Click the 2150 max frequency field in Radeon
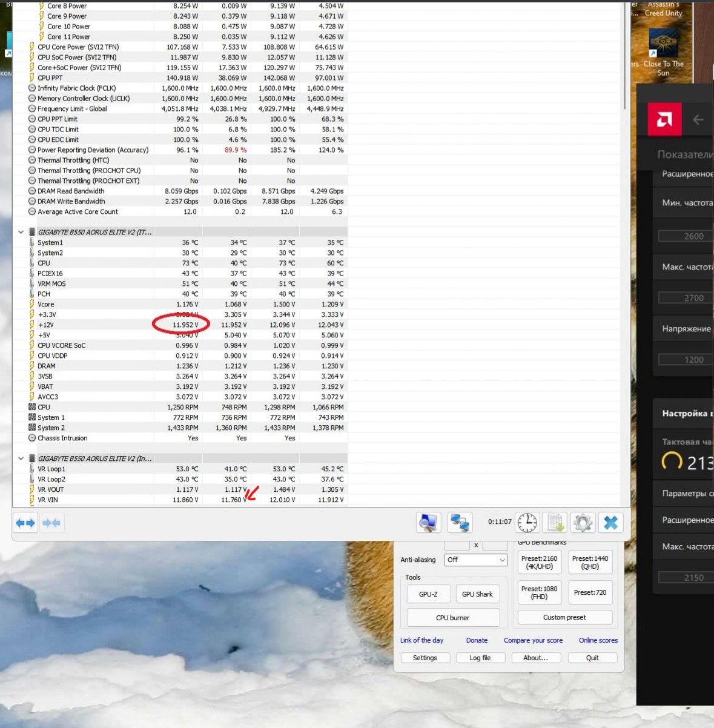The height and width of the screenshot is (728, 714). point(686,578)
